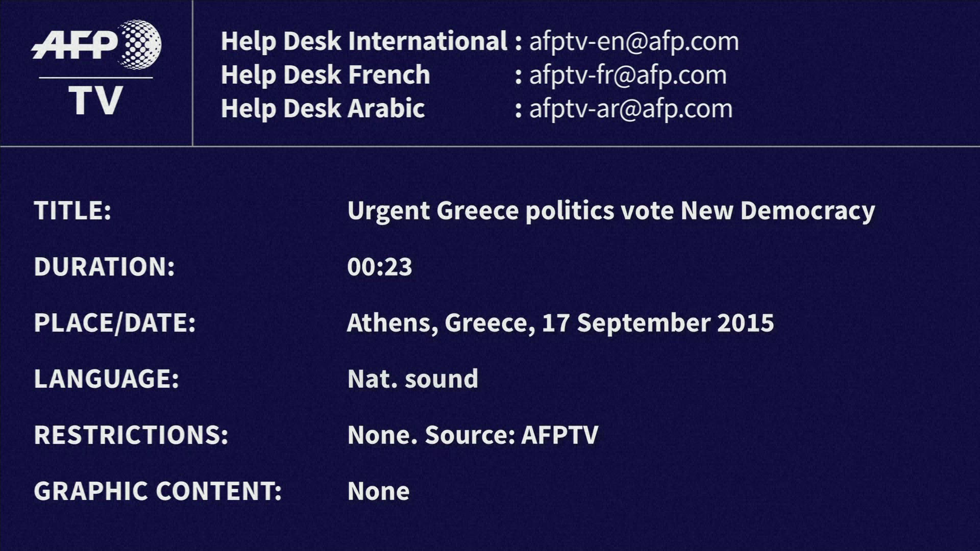Select the 00:23 duration value
The height and width of the screenshot is (551, 980).
click(379, 267)
